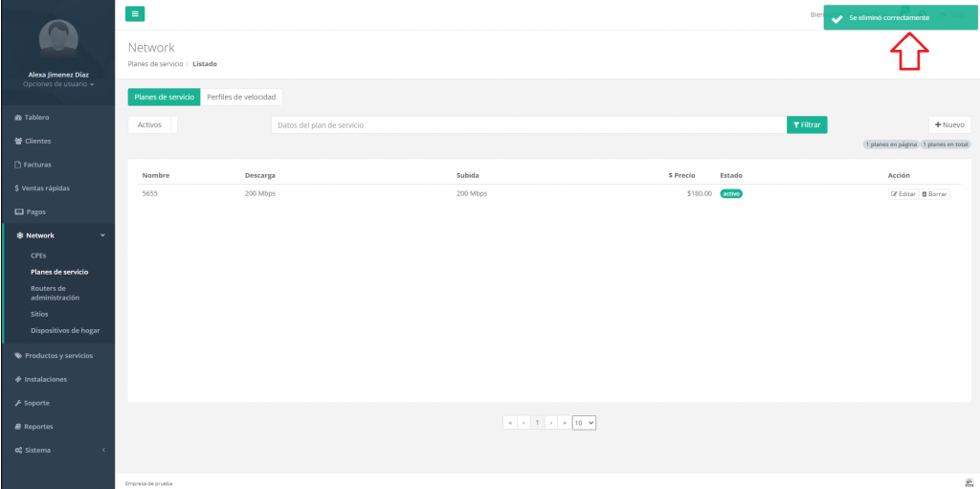Open the page size dropdown showing 10

pyautogui.click(x=584, y=422)
